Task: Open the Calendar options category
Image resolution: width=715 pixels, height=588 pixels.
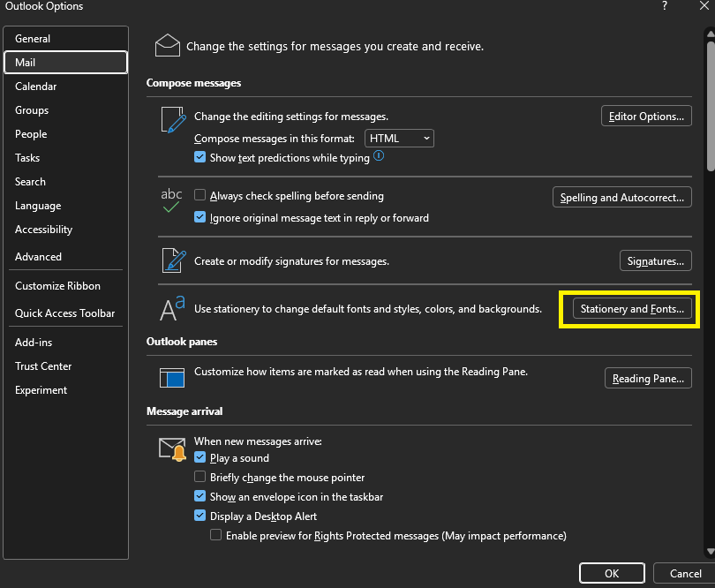Action: [x=65, y=87]
